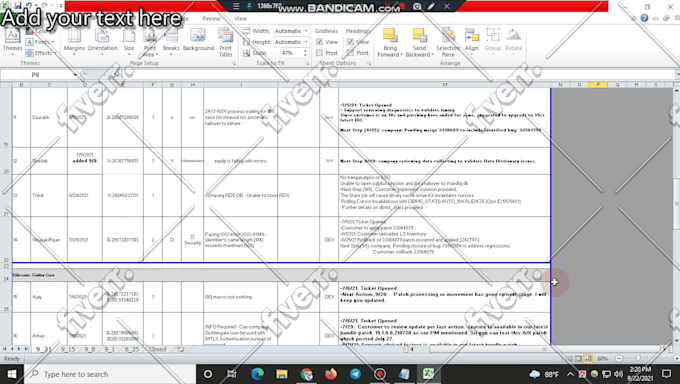Click the Insert Worksheet tab icon
This screenshot has height=384, width=680.
pos(180,349)
